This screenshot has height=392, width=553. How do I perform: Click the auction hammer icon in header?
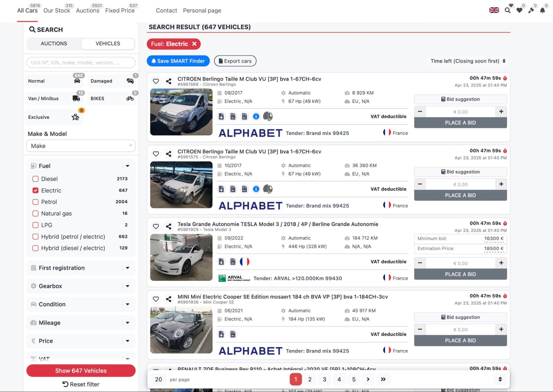pos(531,11)
